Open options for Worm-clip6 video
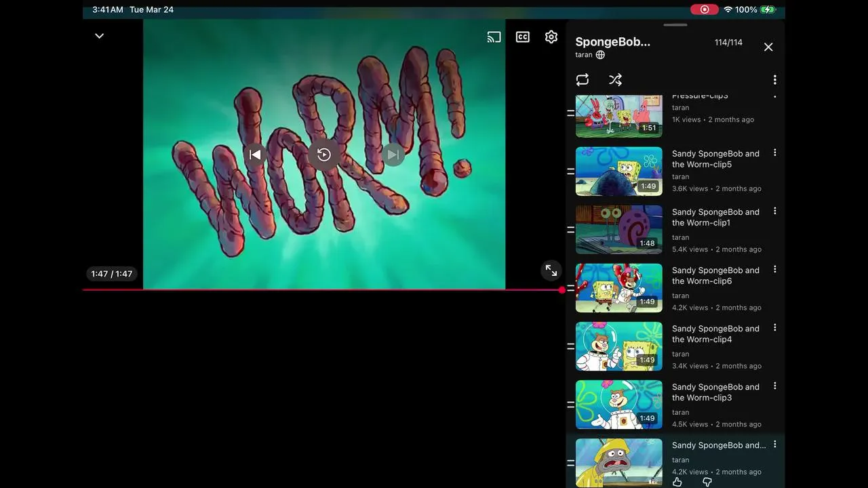Screen dimensions: 868x488 click(774, 270)
